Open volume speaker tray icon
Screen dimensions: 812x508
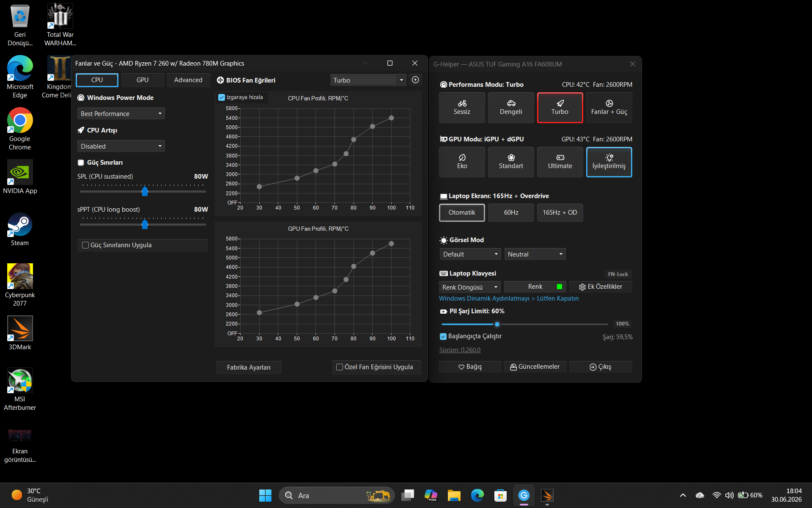coord(730,495)
